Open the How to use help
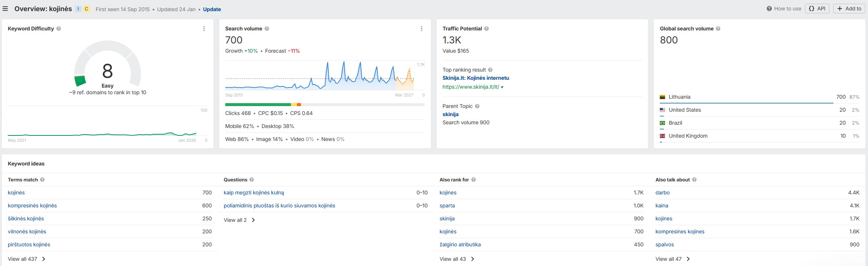Viewport: 868px width, 266px height. [x=784, y=9]
